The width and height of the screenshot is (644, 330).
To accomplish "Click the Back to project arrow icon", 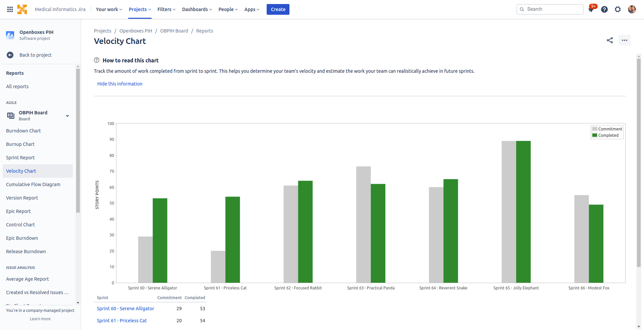I will click(x=10, y=55).
